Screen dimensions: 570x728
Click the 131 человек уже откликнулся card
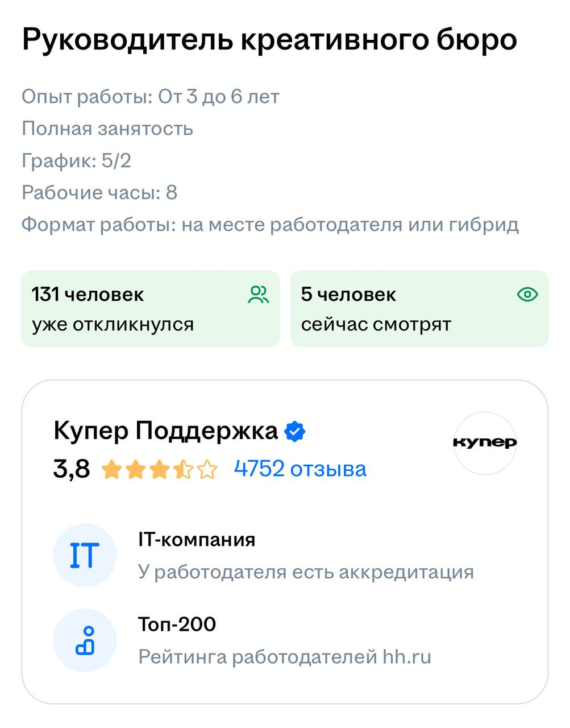[150, 309]
